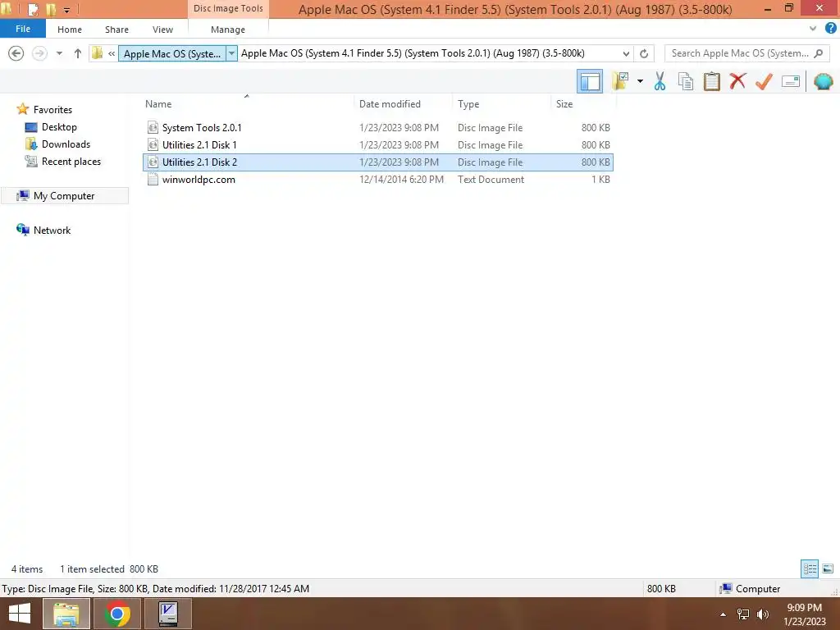Cut selection with the scissors icon
This screenshot has width=840, height=630.
click(660, 81)
